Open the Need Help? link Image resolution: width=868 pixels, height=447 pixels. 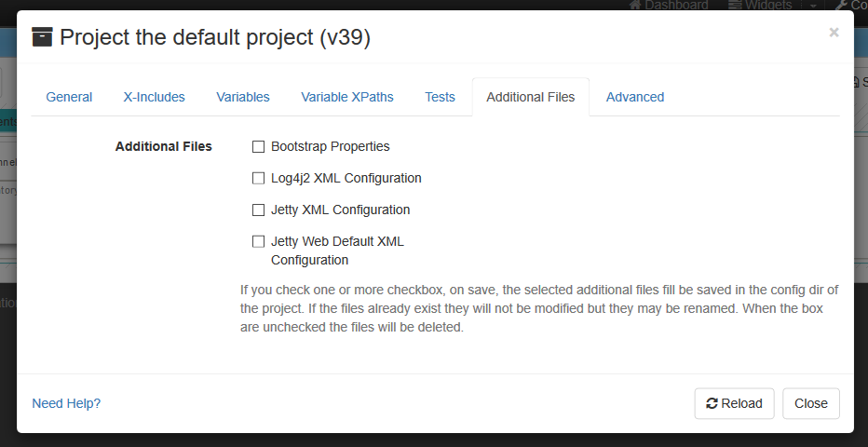pyautogui.click(x=66, y=403)
